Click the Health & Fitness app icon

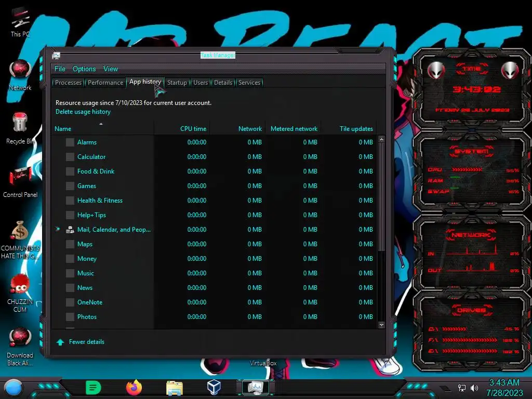pos(70,201)
